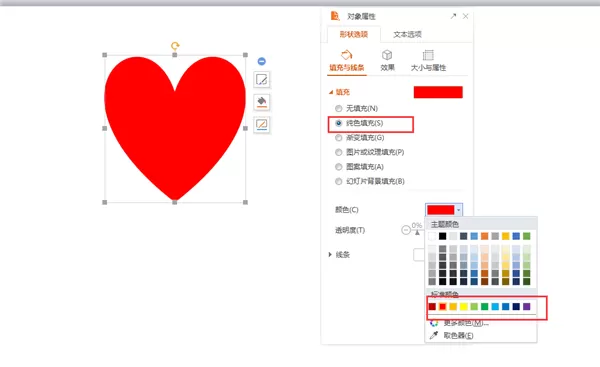Pick the light blue theme color swatch
600x367 pixels.
coord(474,236)
